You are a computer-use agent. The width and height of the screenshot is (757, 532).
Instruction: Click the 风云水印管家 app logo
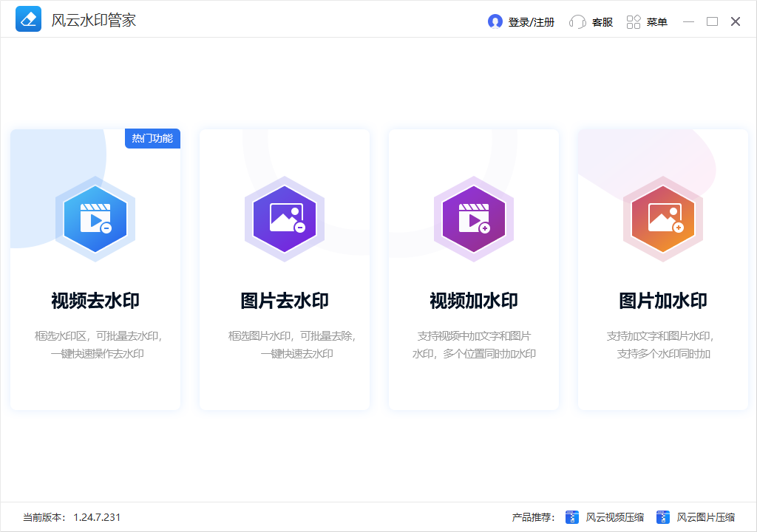click(x=28, y=19)
